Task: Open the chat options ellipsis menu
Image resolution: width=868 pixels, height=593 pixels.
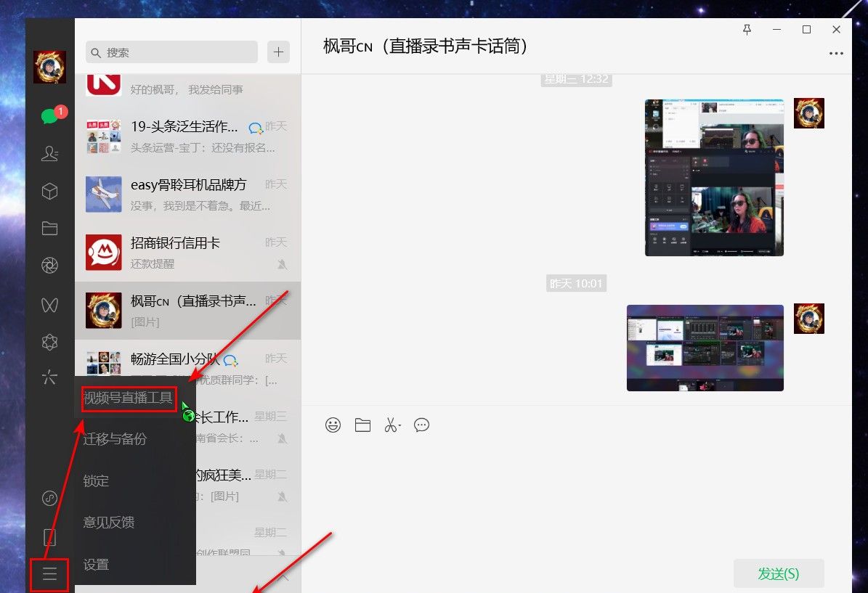Action: coord(836,53)
